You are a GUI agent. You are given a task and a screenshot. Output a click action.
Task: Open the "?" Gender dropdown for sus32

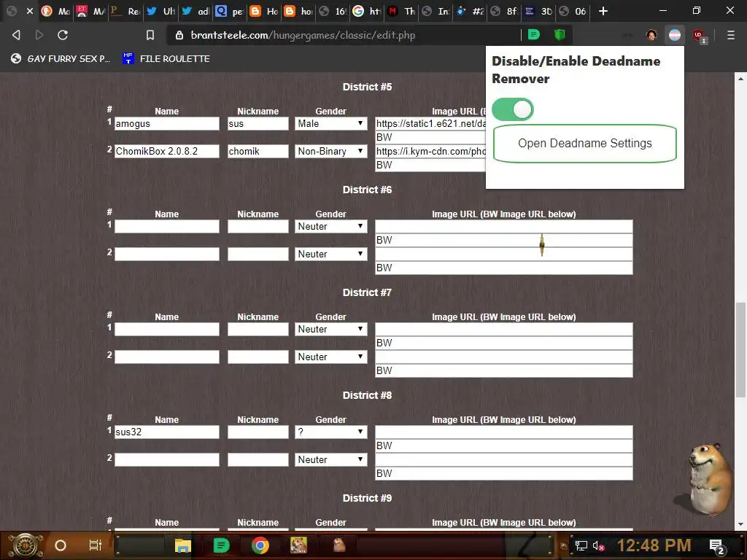click(x=330, y=432)
